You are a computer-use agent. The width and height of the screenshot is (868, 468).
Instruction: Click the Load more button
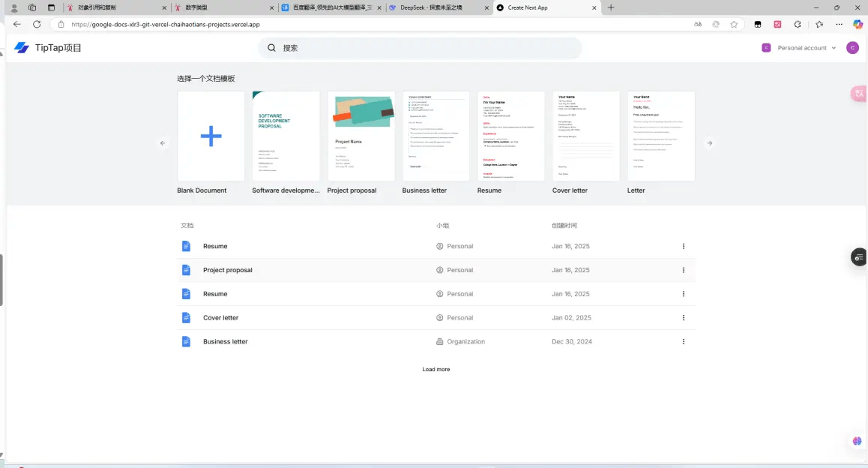(435, 370)
